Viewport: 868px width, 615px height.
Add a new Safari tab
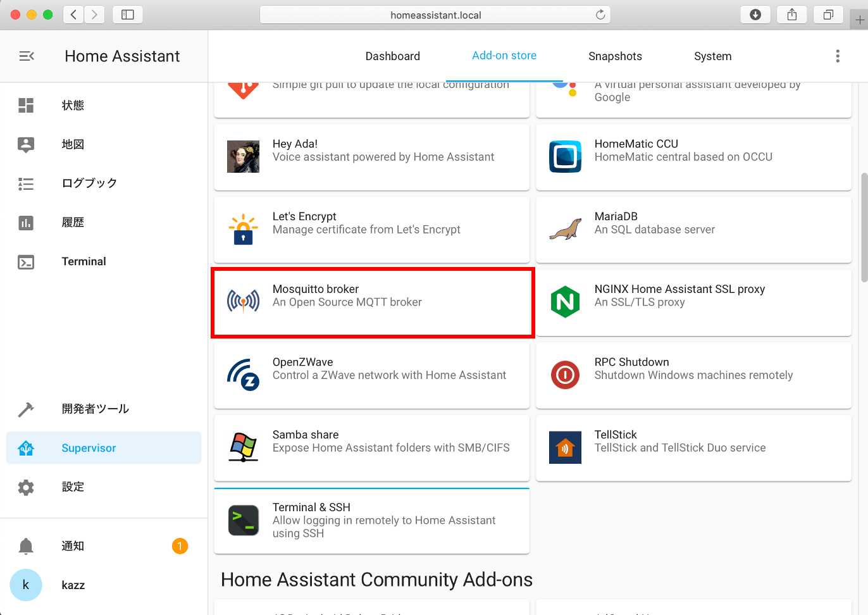point(860,20)
